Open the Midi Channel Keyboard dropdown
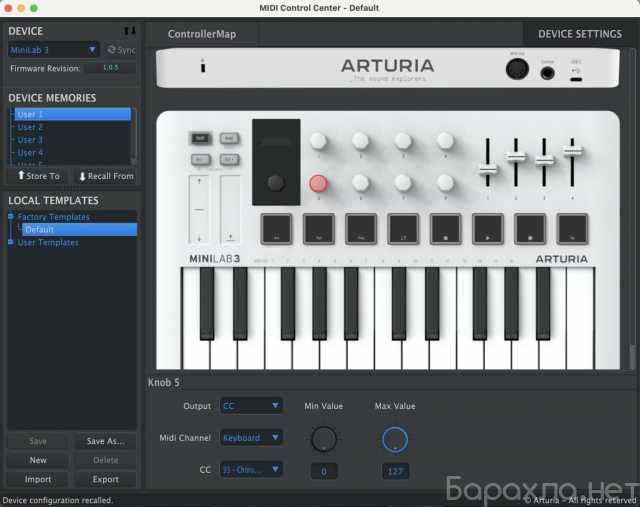 251,438
